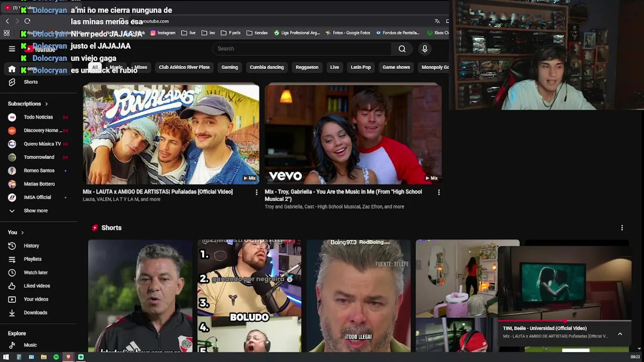
Task: Expand the miniplayer with chevron
Action: (x=620, y=334)
